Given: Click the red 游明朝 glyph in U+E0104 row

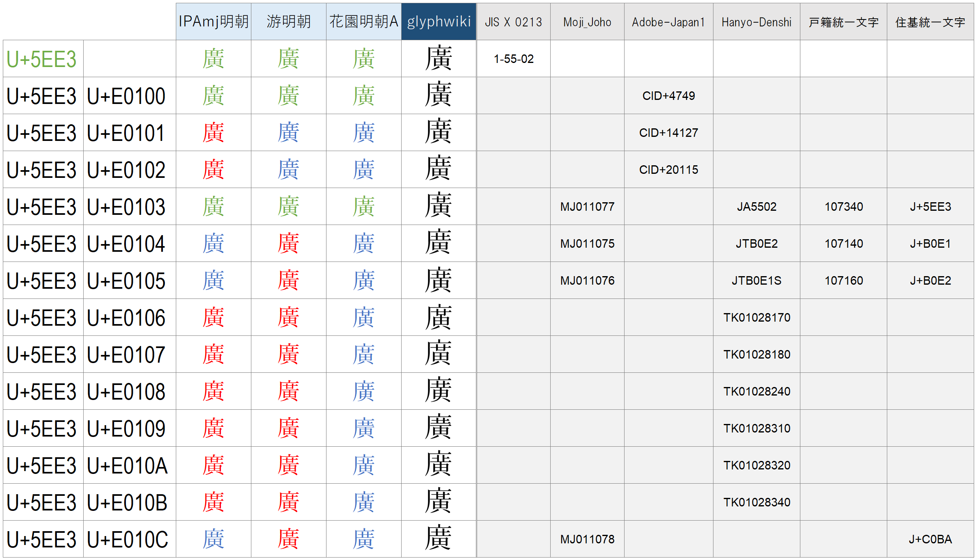Looking at the screenshot, I should tap(289, 243).
